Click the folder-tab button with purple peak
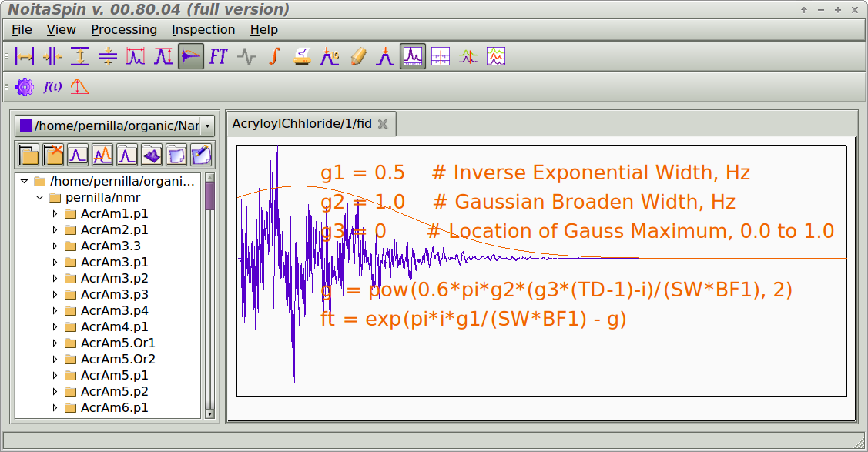This screenshot has height=452, width=868. 127,156
